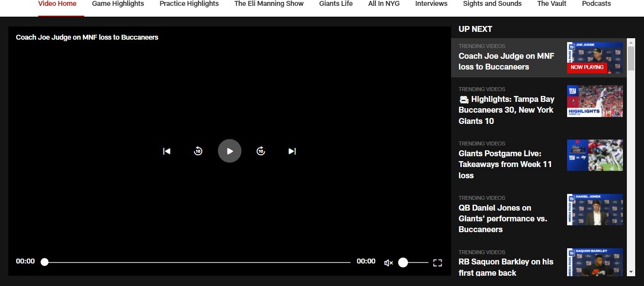Unmute the video volume icon

(389, 263)
